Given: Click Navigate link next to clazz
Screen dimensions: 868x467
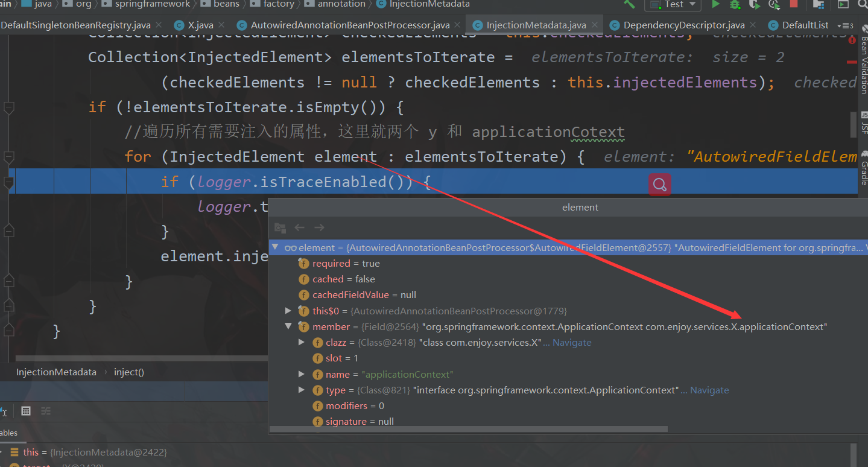Looking at the screenshot, I should [572, 343].
